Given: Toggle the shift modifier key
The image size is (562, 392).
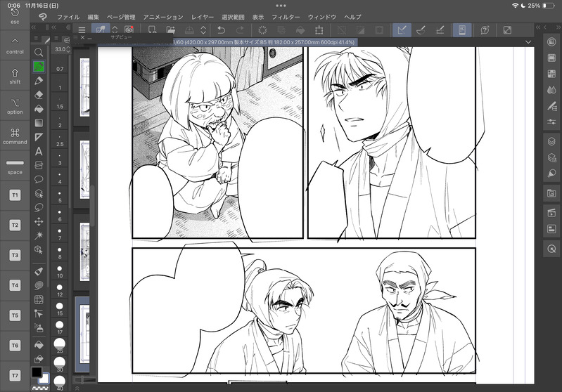Looking at the screenshot, I should (15, 76).
